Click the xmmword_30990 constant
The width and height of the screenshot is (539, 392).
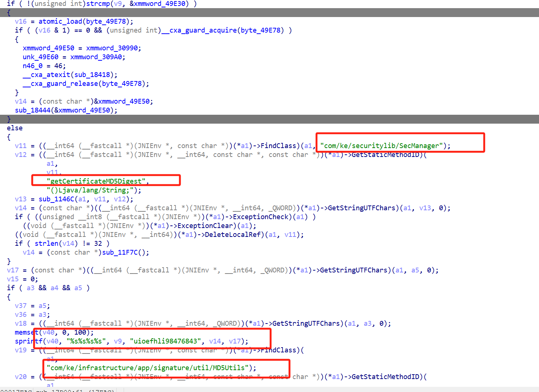pos(112,48)
